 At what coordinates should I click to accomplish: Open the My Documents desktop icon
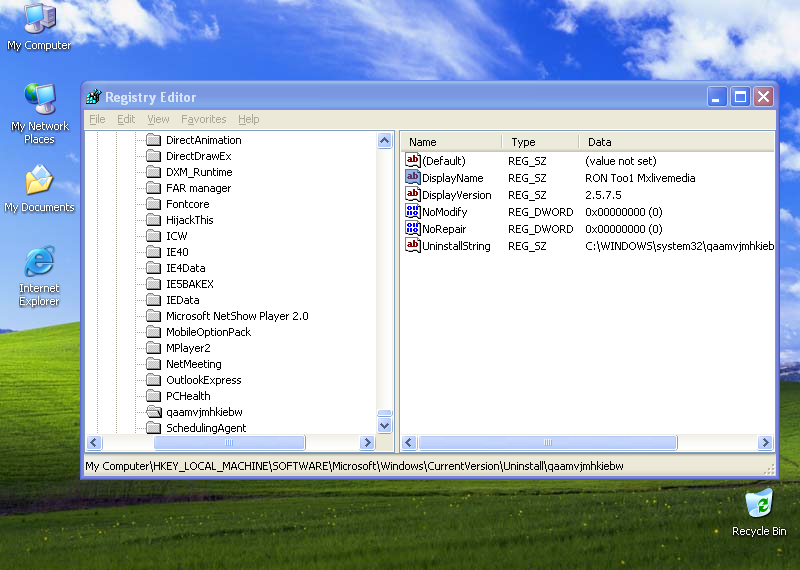tap(39, 188)
